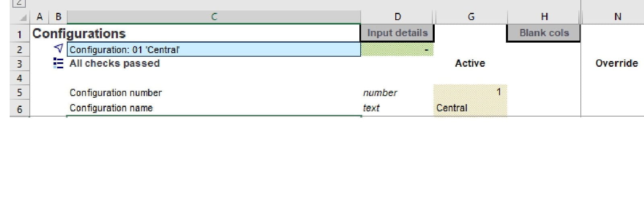The image size is (644, 209).
Task: Click the outline level 2 button
Action: click(19, 3)
